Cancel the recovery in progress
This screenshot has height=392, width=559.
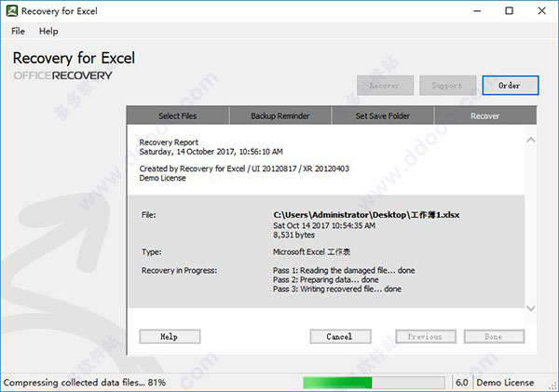pyautogui.click(x=340, y=336)
